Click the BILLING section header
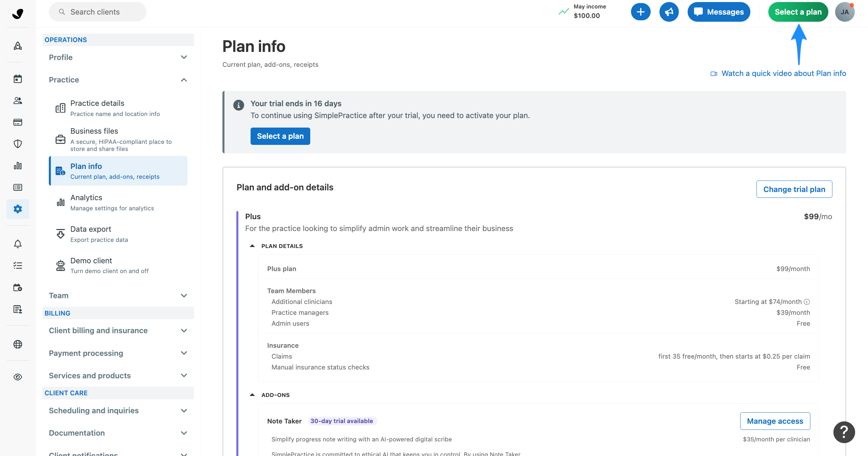Viewport: 868px width, 456px height. click(118, 313)
